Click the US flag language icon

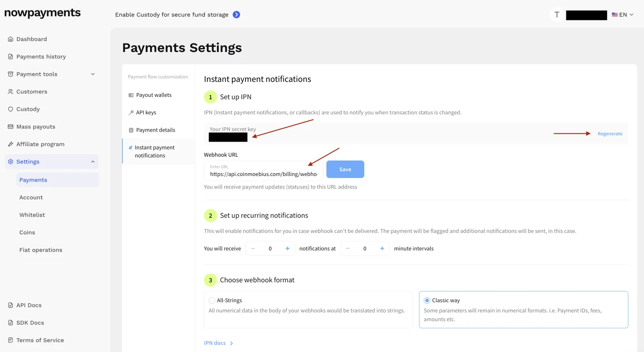615,15
